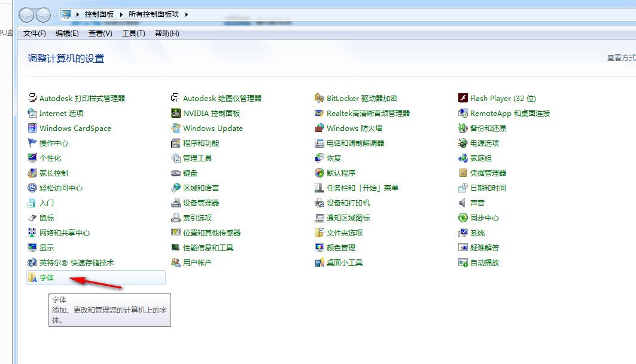
Task: Open the 鼠标 (Mouse) icon
Action: 32,218
